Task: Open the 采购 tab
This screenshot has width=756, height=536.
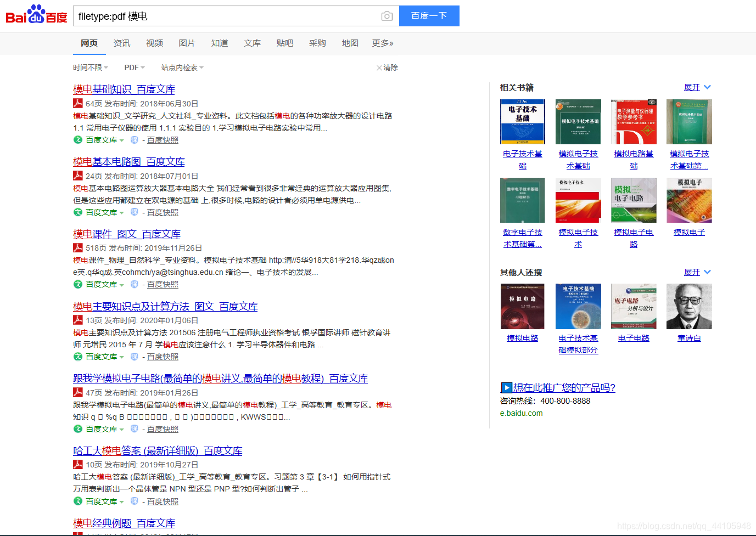Action: point(317,43)
